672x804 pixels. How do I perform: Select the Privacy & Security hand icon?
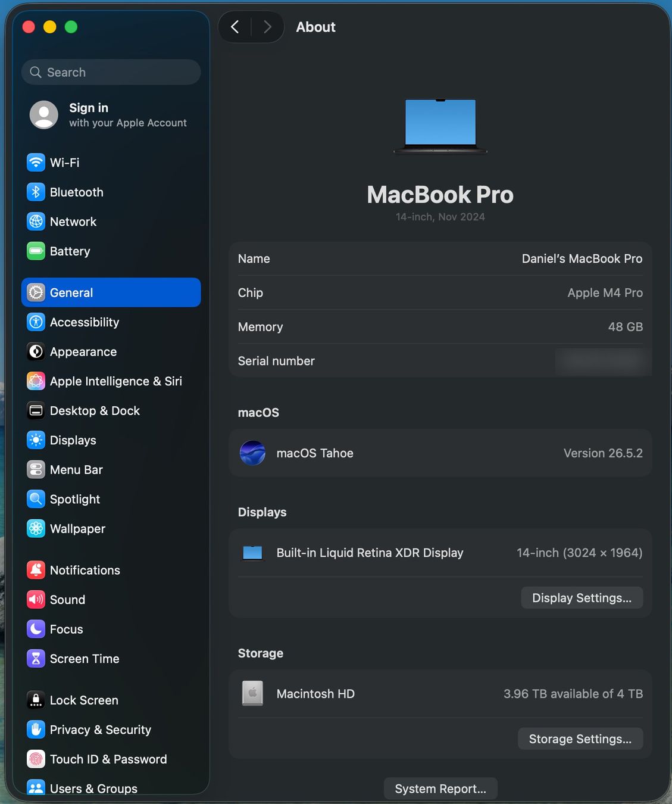click(x=36, y=730)
